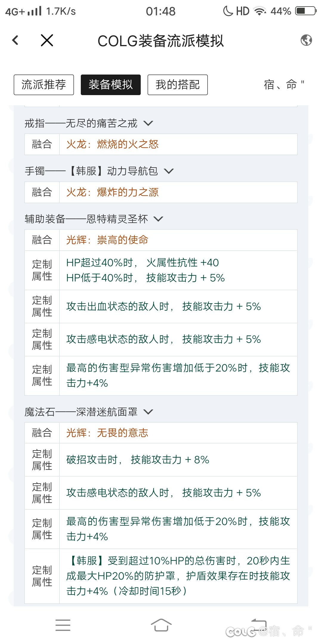This screenshot has width=322, height=644.
Task: Tap the username 宿、命 at top right
Action: 284,85
